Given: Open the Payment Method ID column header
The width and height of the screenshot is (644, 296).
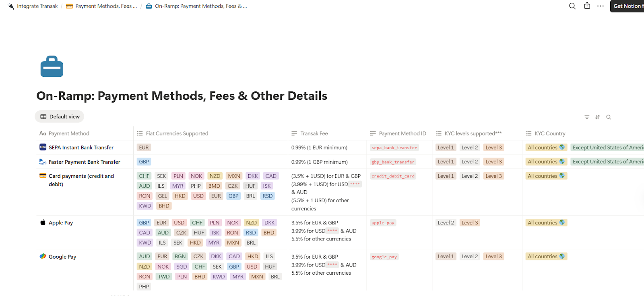Looking at the screenshot, I should pos(402,134).
